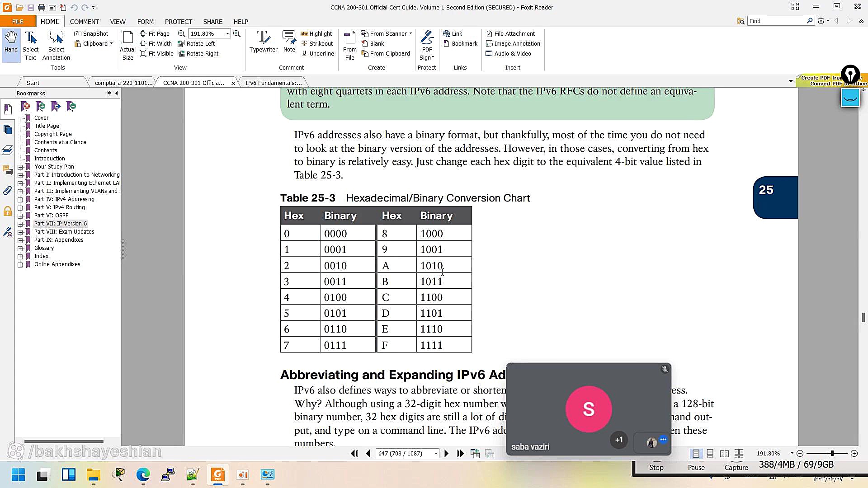Switch to facing pages layout

(x=725, y=453)
